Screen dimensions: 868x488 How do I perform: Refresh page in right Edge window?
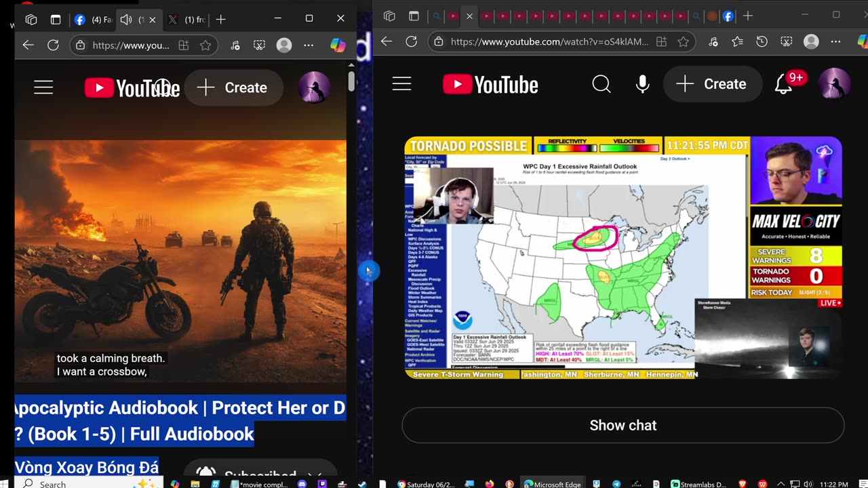[x=411, y=41]
